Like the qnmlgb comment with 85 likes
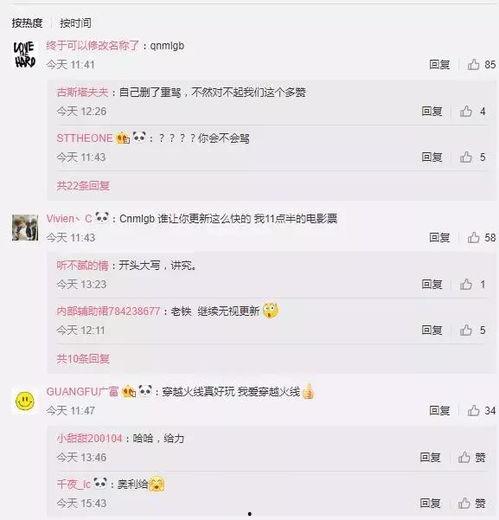Image resolution: width=499 pixels, height=520 pixels. tap(481, 64)
